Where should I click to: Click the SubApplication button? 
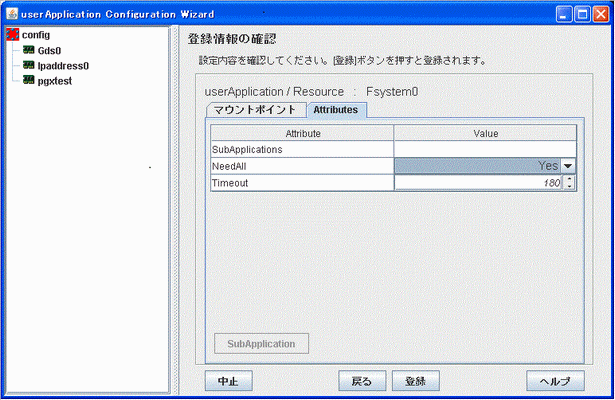point(261,344)
